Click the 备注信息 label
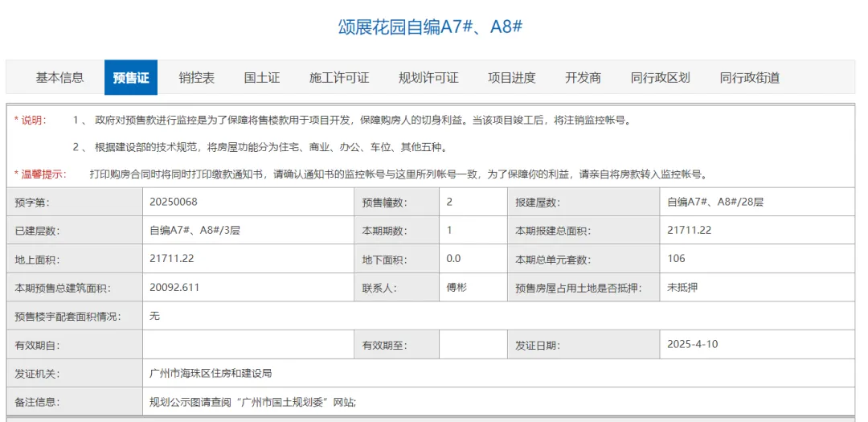The image size is (868, 422). tap(37, 403)
